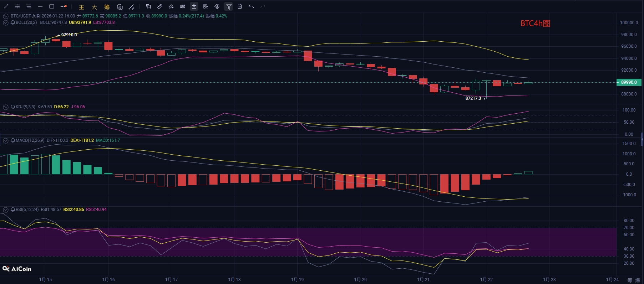This screenshot has height=284, width=644.
Task: Click the 筹 button at bottom right
Action: coord(629,280)
